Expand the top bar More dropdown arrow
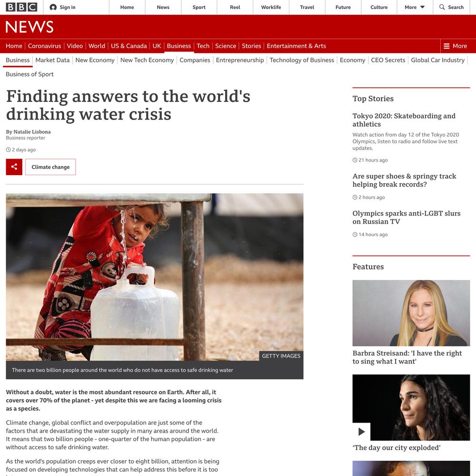Image resolution: width=476 pixels, height=476 pixels. (422, 7)
